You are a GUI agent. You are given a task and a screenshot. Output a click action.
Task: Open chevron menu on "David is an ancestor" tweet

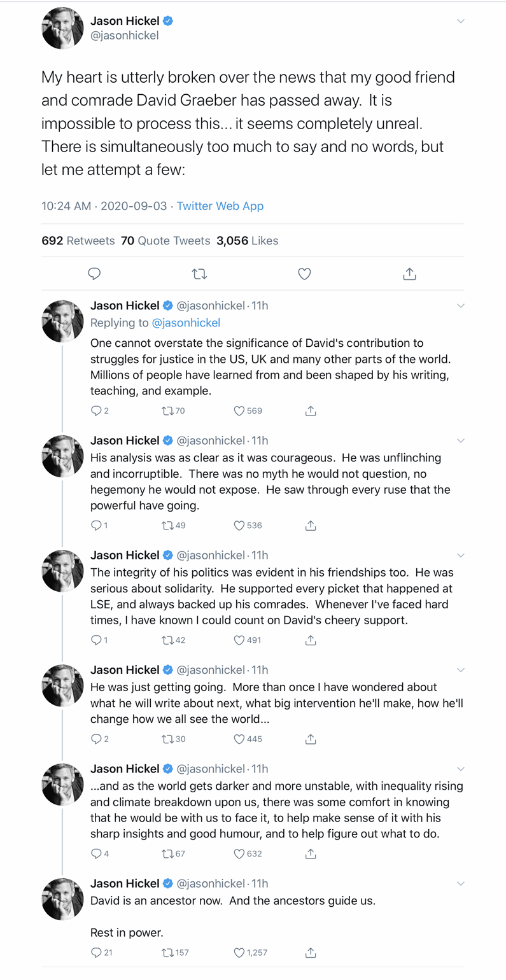(461, 884)
